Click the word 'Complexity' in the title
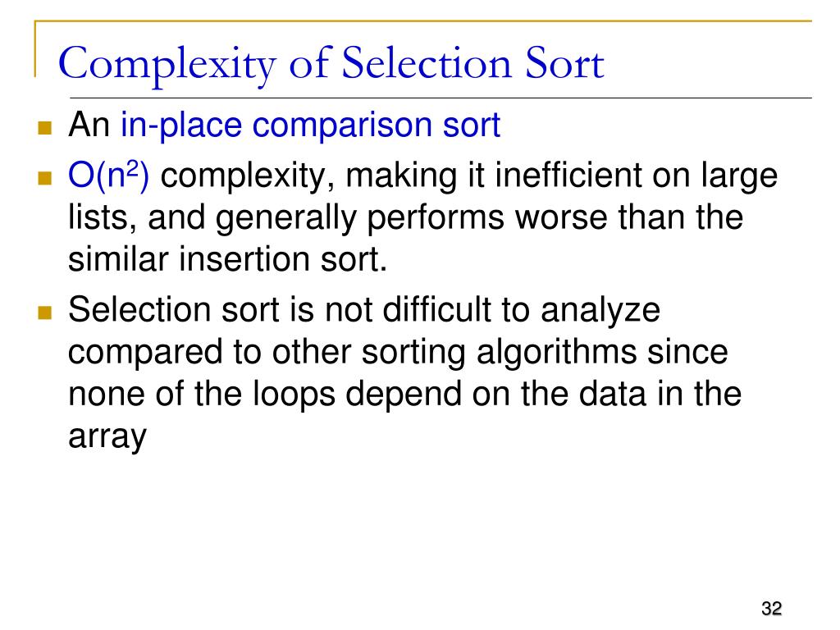This screenshot has width=840, height=630. click(x=167, y=66)
